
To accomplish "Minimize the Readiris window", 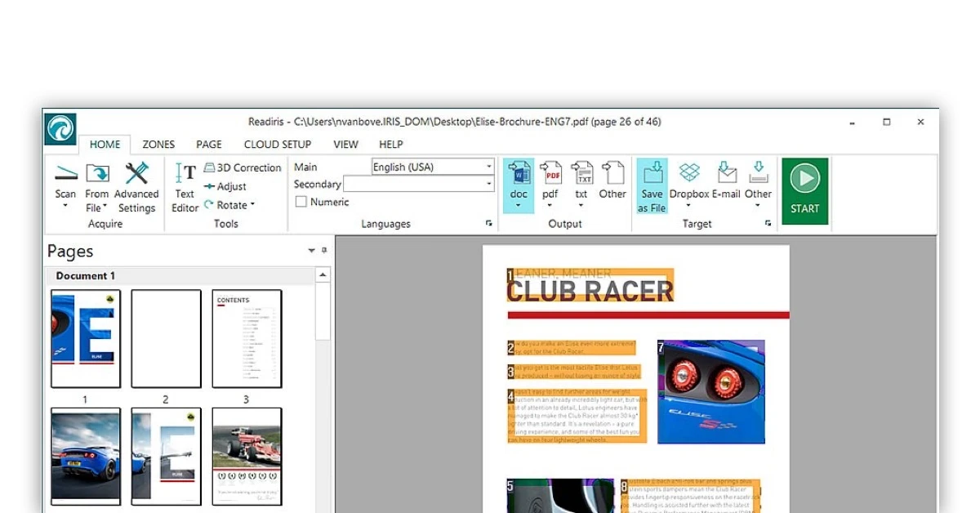I will (x=852, y=123).
